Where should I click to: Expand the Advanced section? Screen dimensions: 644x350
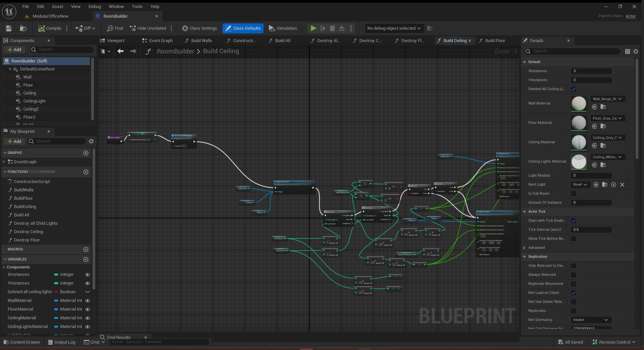coord(536,248)
